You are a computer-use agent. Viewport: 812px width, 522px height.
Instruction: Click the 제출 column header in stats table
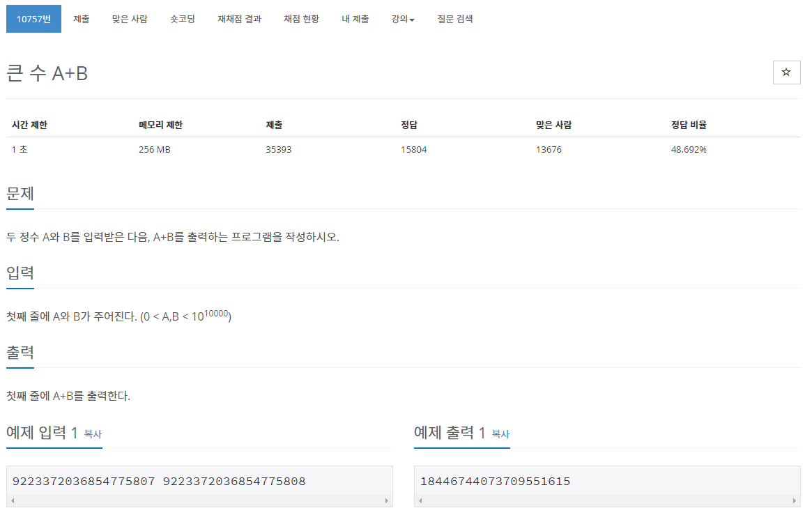(274, 125)
